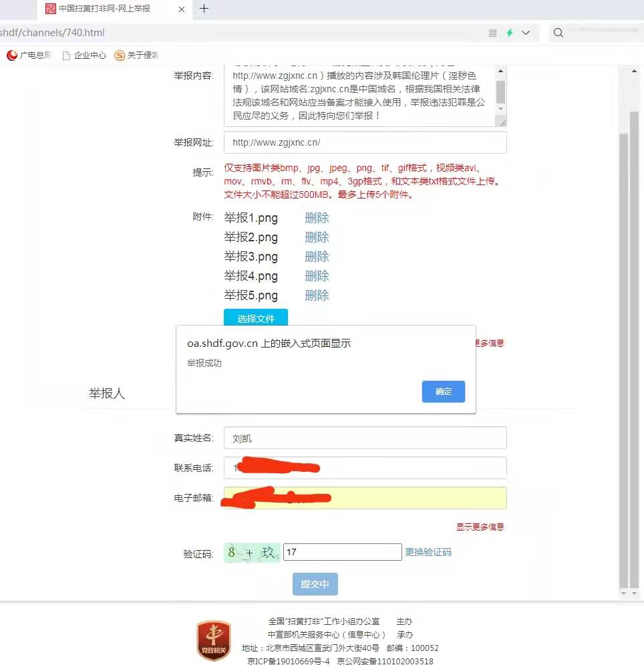
Task: Click the 显示更多信息 link above the captcha
Action: click(x=480, y=527)
